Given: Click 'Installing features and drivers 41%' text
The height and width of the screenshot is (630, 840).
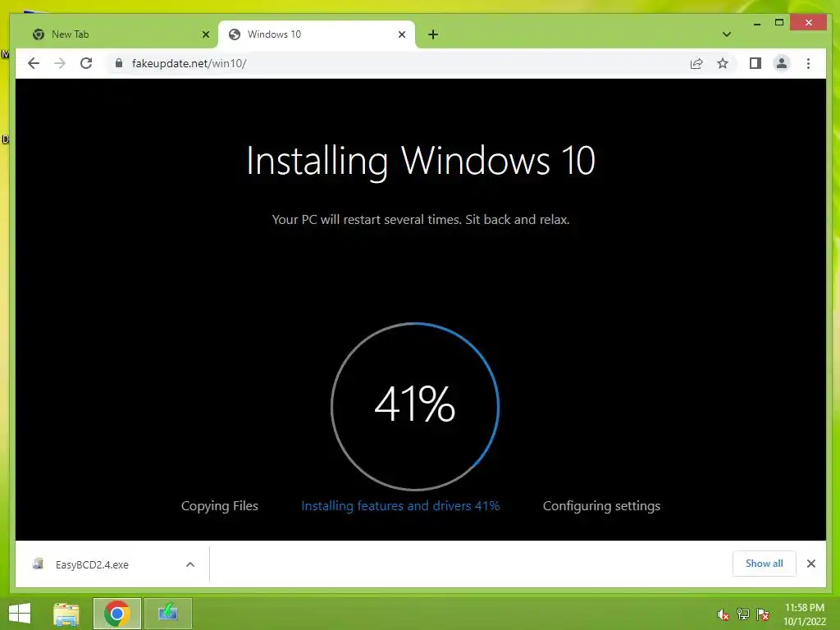Looking at the screenshot, I should click(400, 505).
